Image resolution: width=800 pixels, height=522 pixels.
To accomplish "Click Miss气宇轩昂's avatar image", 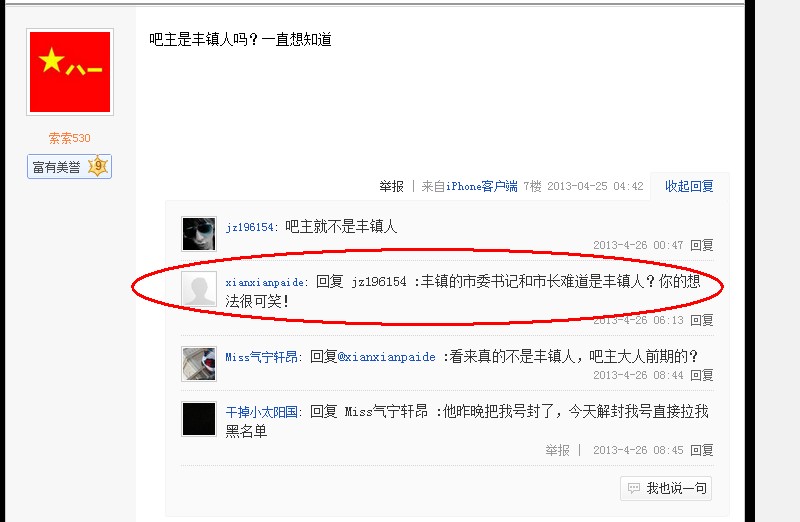I will 199,364.
